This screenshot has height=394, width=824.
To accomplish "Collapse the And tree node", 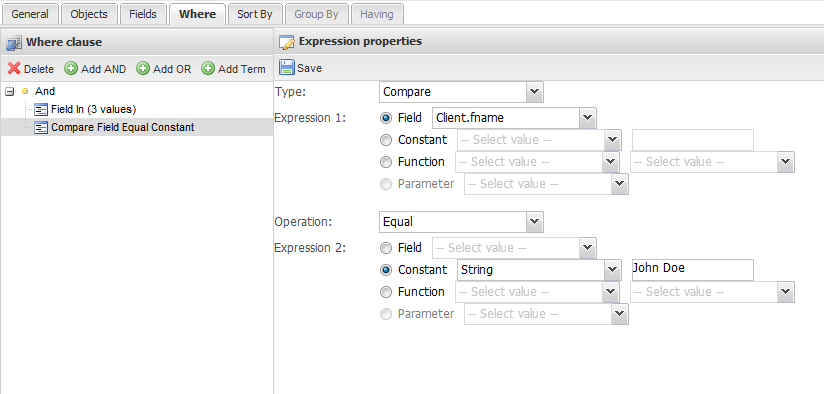I will (9, 92).
